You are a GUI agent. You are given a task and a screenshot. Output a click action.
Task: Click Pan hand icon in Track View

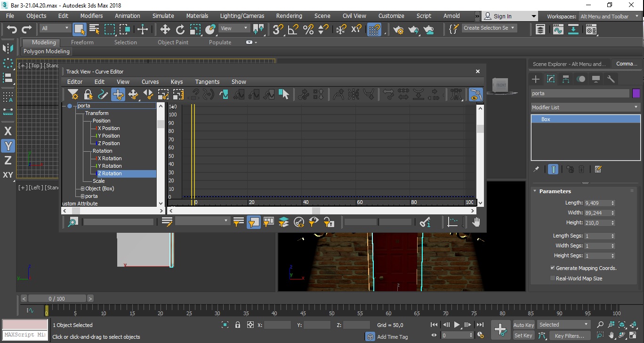pos(476,222)
